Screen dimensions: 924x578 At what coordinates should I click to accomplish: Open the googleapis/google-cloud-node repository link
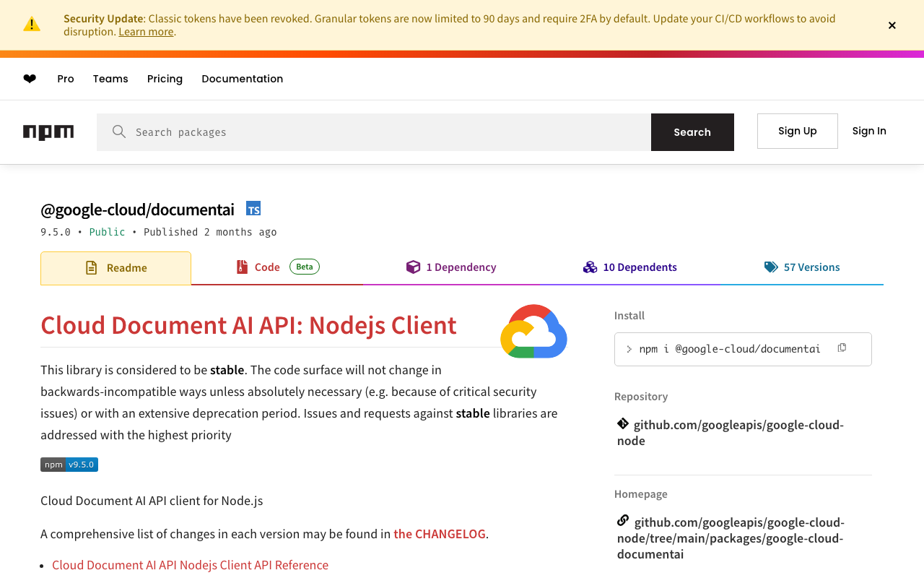point(731,433)
